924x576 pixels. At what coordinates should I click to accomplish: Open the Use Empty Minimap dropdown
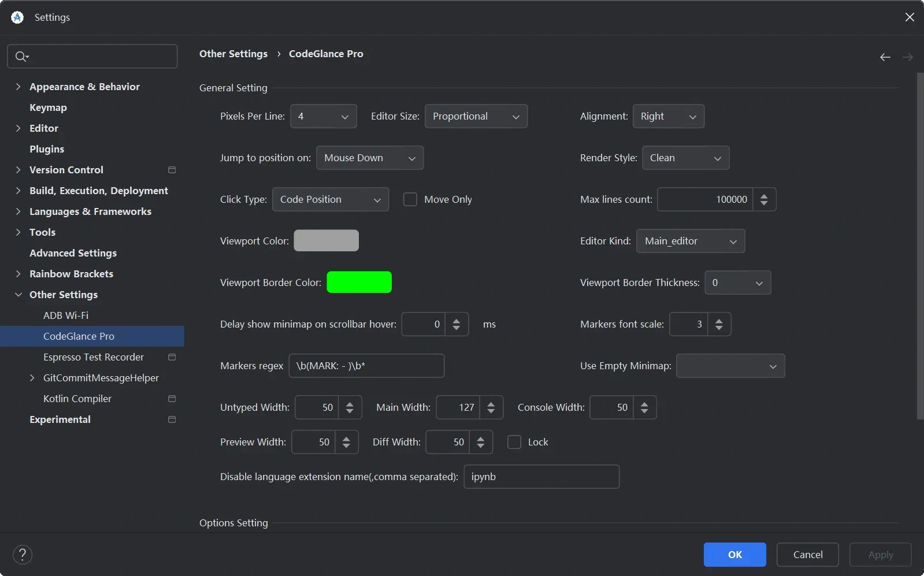point(730,366)
